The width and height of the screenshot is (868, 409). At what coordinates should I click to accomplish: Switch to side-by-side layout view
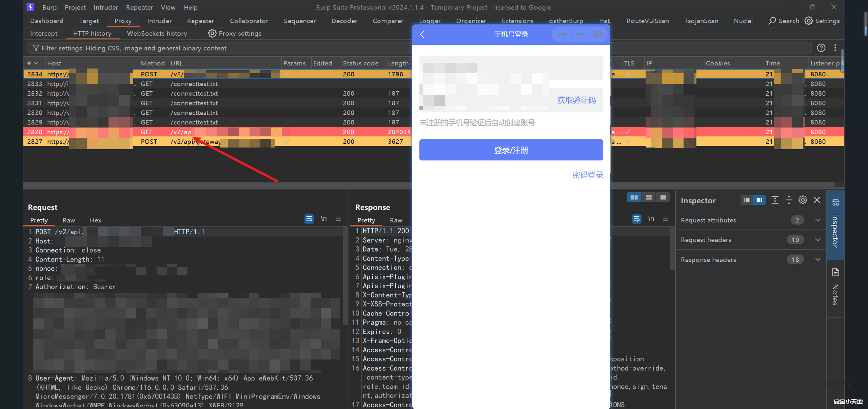[634, 197]
